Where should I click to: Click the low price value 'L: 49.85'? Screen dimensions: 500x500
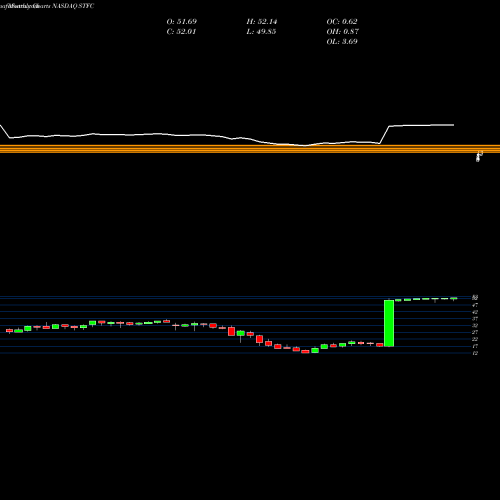[x=261, y=32]
